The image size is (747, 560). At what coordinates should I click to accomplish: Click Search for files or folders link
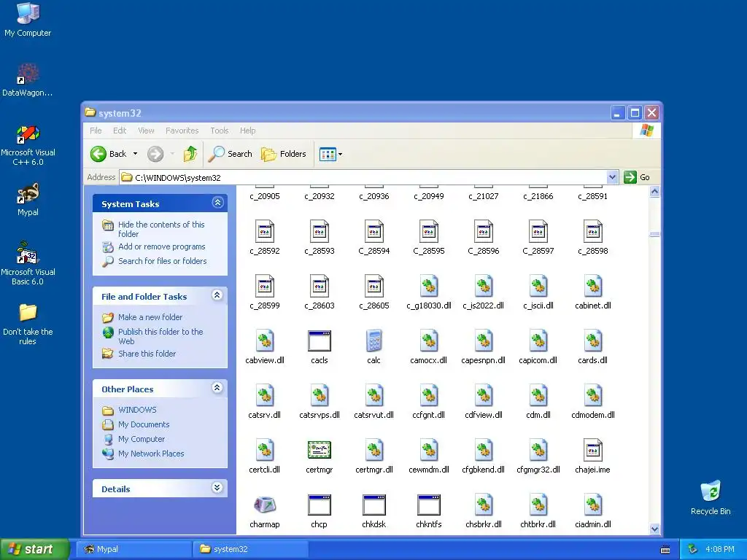tap(163, 261)
